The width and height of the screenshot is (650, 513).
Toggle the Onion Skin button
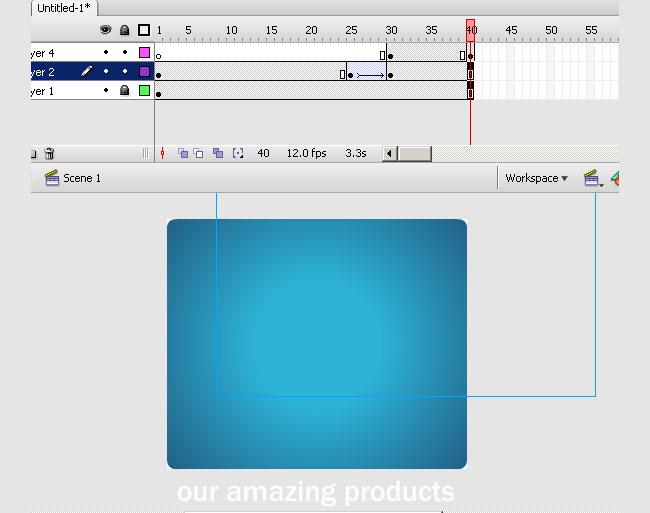coord(183,153)
